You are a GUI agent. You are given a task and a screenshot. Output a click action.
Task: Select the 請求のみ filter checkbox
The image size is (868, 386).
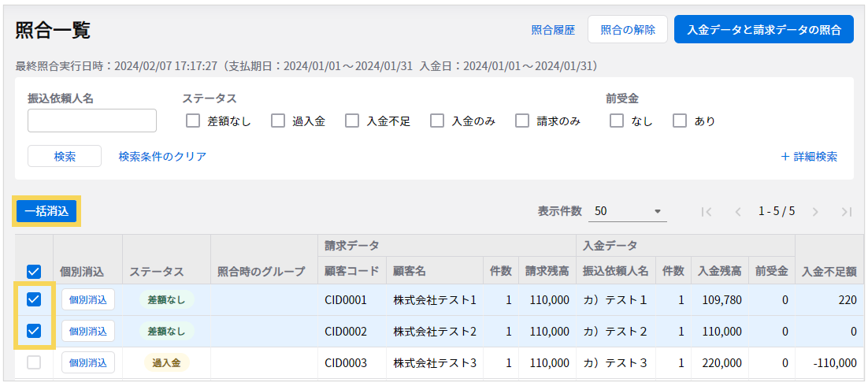[x=522, y=121]
